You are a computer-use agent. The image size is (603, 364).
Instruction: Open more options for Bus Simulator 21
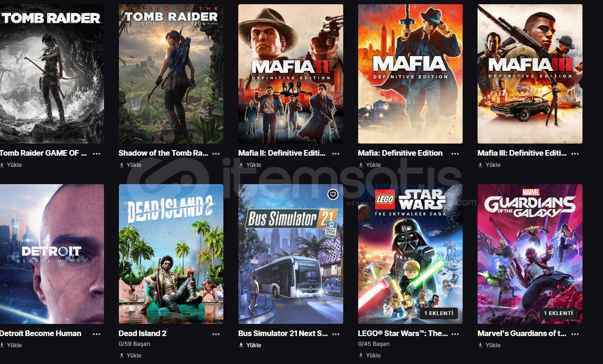pos(336,334)
